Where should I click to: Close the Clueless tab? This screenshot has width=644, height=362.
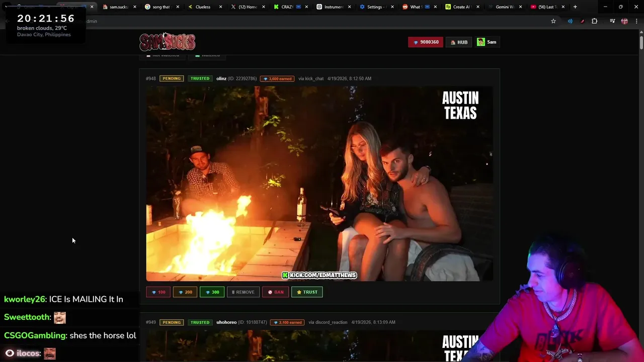[x=220, y=7]
